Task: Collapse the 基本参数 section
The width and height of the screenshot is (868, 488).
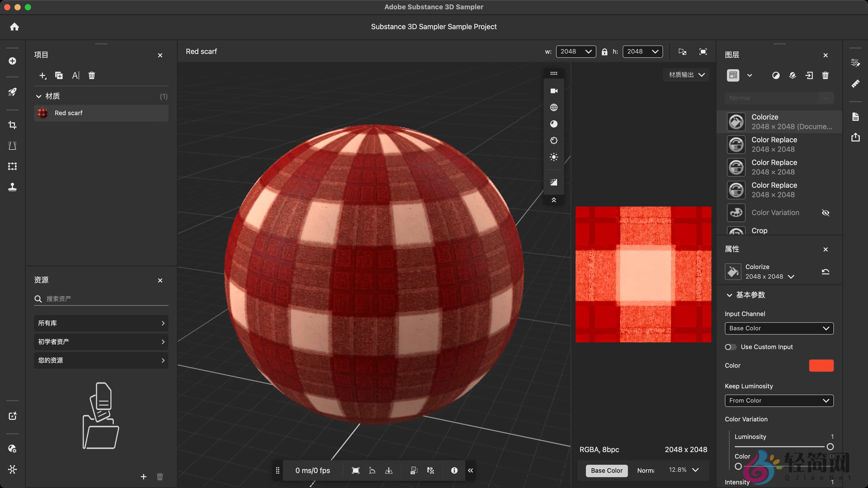Action: (730, 295)
